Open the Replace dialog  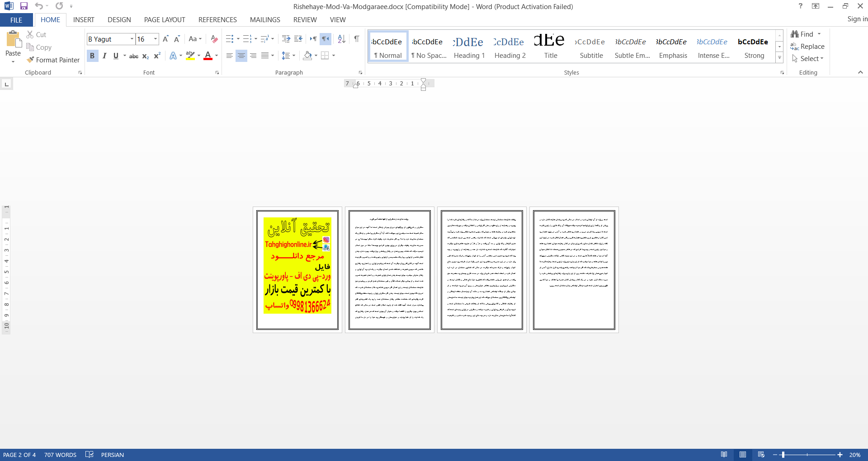pos(807,47)
